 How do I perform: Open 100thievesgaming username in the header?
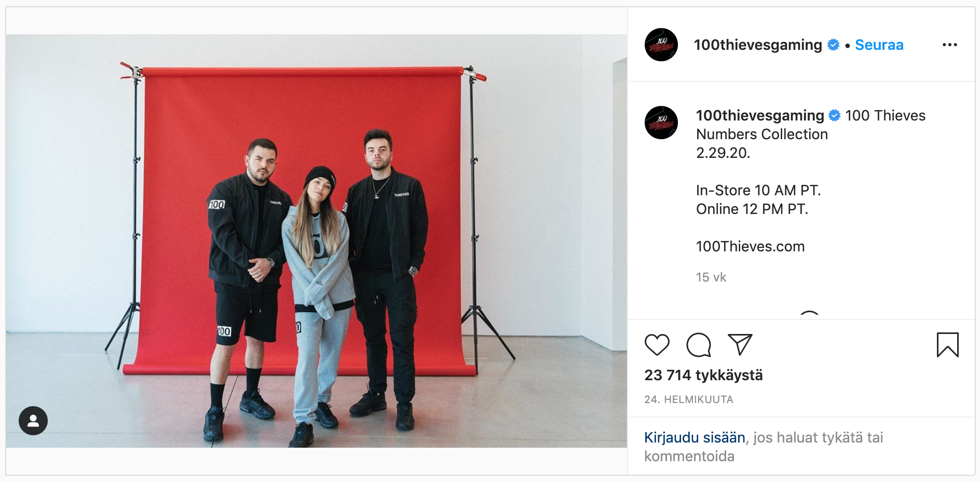pyautogui.click(x=758, y=45)
